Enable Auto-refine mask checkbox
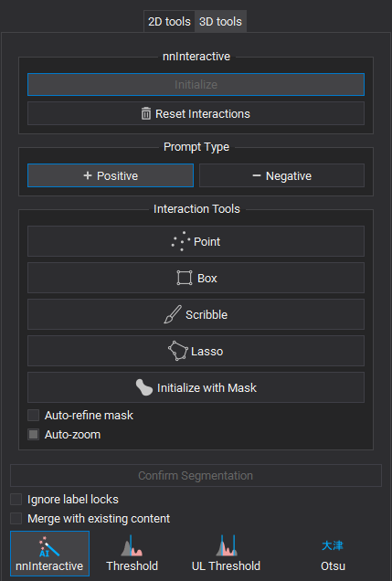This screenshot has width=392, height=581. 33,416
